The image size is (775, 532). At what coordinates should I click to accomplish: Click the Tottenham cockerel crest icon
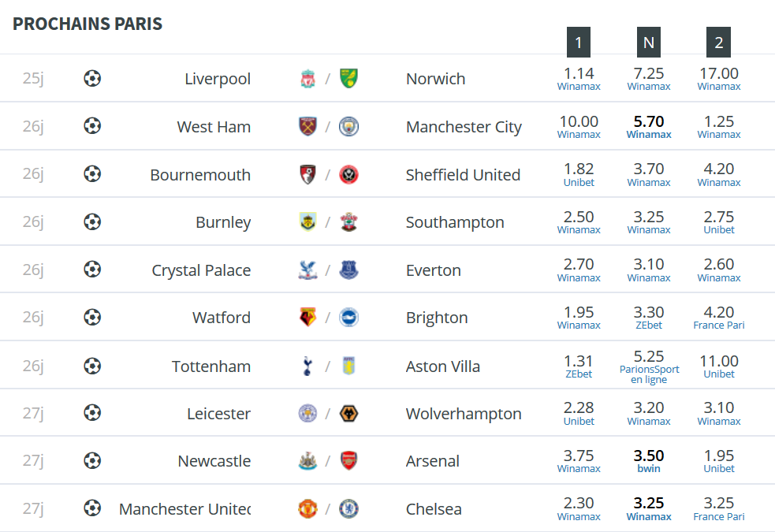point(307,366)
